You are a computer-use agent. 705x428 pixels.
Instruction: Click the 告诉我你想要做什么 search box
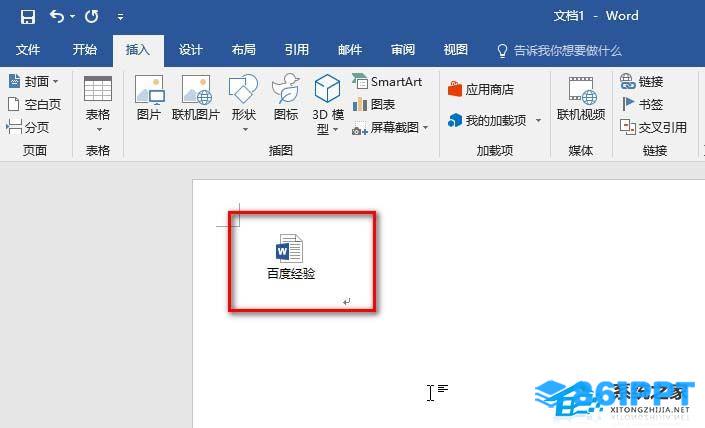(568, 50)
